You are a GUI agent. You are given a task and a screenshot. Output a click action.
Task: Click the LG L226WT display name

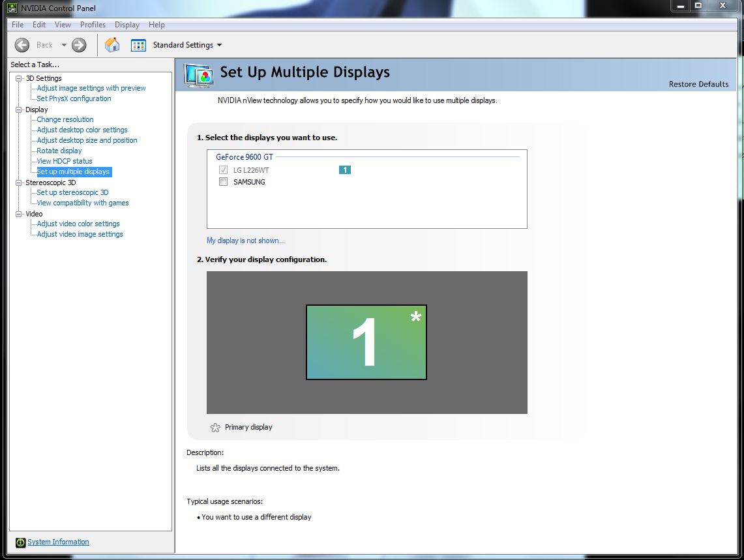251,170
